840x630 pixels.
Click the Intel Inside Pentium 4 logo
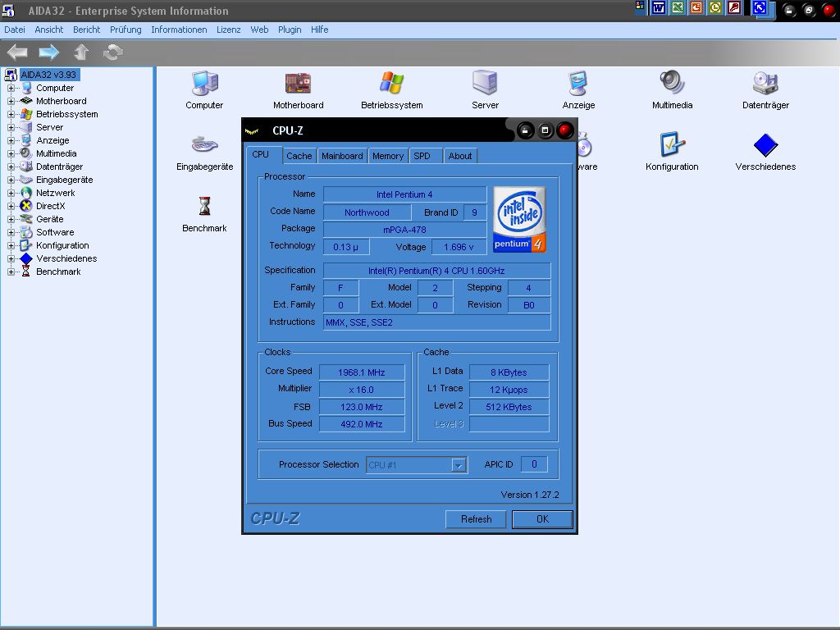click(519, 219)
